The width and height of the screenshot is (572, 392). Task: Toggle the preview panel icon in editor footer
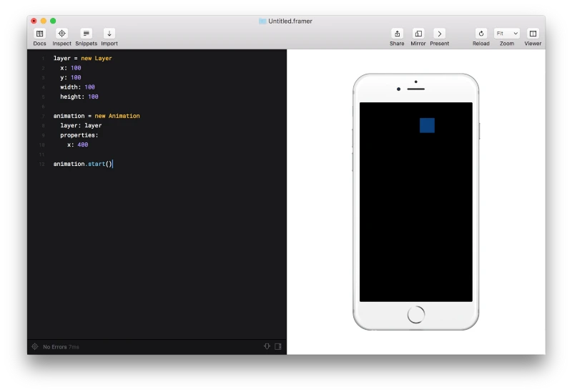278,346
